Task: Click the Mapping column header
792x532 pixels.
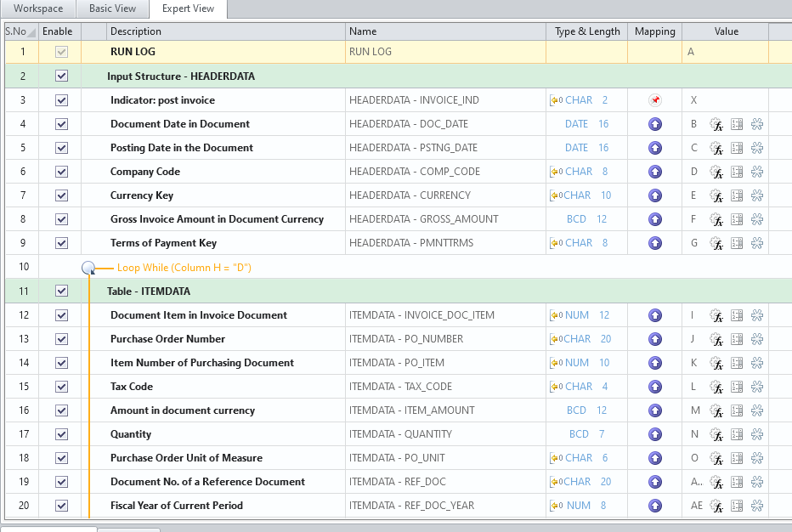Action: [x=654, y=31]
